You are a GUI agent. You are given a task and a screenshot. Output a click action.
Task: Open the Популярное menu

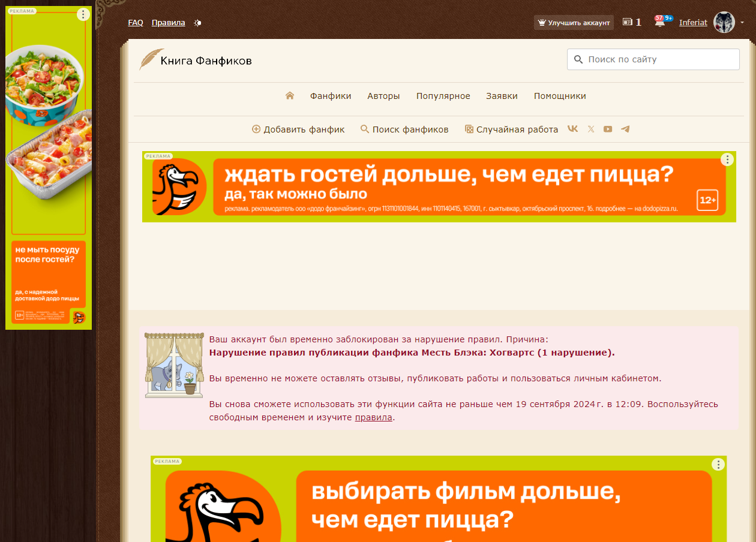(443, 96)
